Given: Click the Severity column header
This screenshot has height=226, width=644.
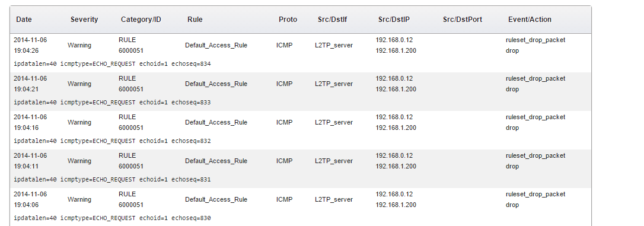Looking at the screenshot, I should tap(84, 20).
